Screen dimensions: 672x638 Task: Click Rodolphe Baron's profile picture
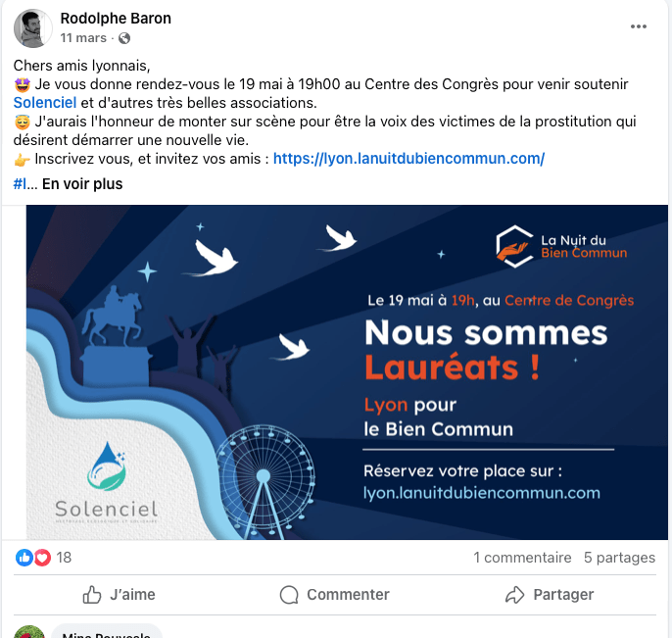click(x=32, y=28)
